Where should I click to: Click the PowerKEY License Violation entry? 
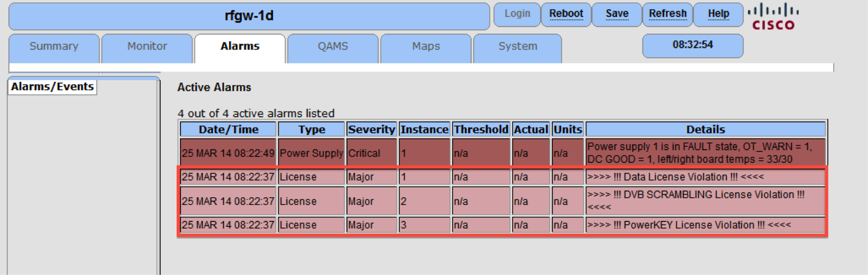pos(689,225)
